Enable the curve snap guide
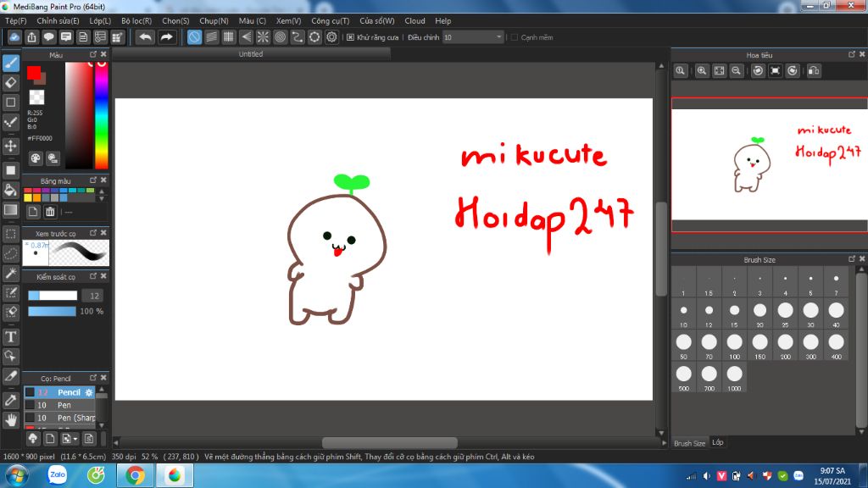 point(298,37)
